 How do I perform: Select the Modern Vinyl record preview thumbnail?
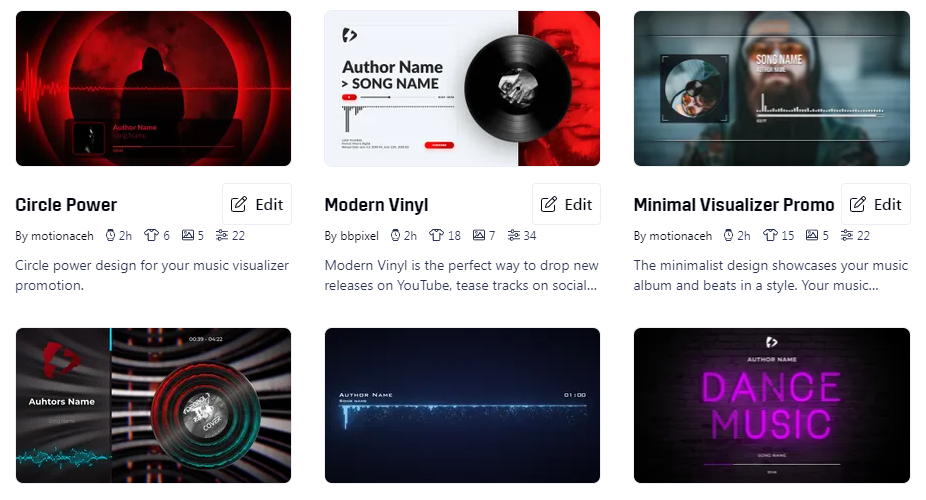tap(462, 89)
